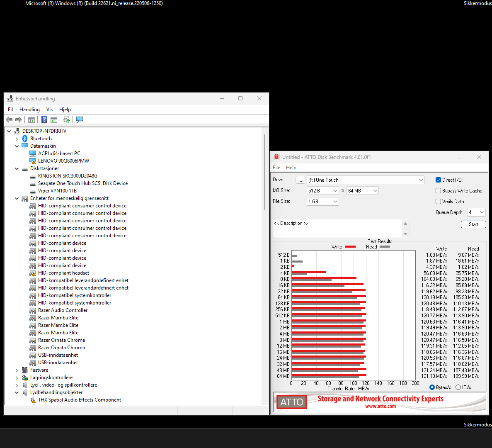Viewport: 492px width, 448px height.
Task: Show/hide console tree toolbar icon
Action: [x=32, y=119]
